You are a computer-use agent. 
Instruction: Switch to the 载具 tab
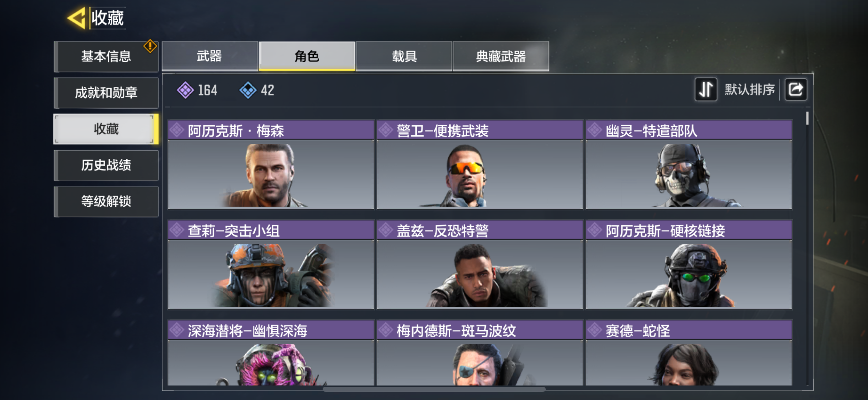404,56
